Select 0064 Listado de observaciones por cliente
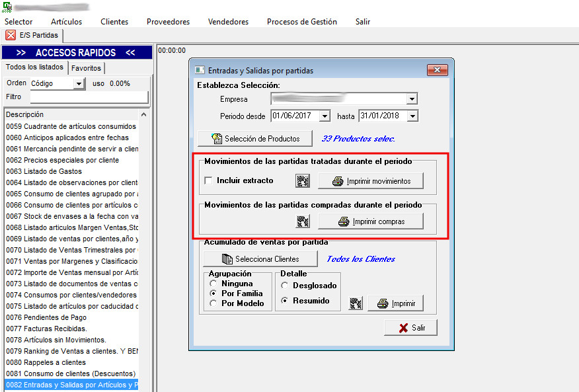Viewport: 579px width, 392px height. coord(71,182)
